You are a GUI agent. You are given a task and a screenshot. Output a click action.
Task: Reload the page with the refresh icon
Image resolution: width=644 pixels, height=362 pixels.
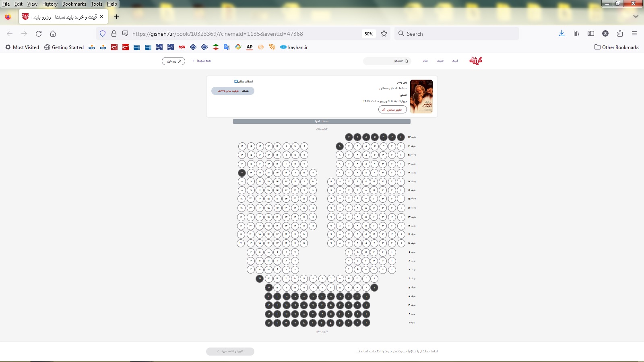click(39, 34)
